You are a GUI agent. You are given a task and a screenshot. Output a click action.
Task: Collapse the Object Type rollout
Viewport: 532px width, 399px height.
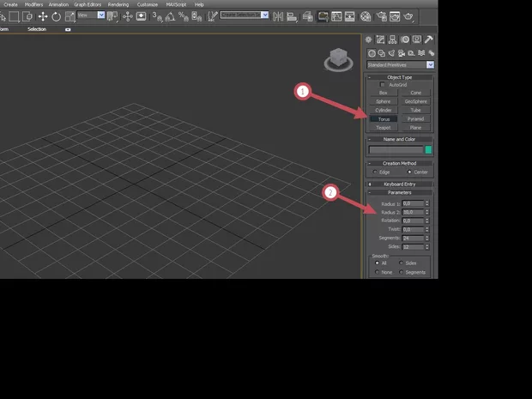400,77
